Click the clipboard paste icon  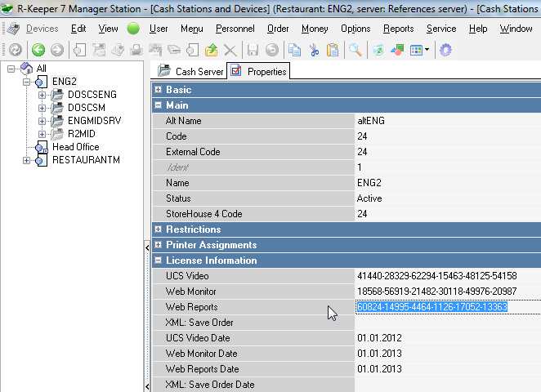click(x=333, y=50)
